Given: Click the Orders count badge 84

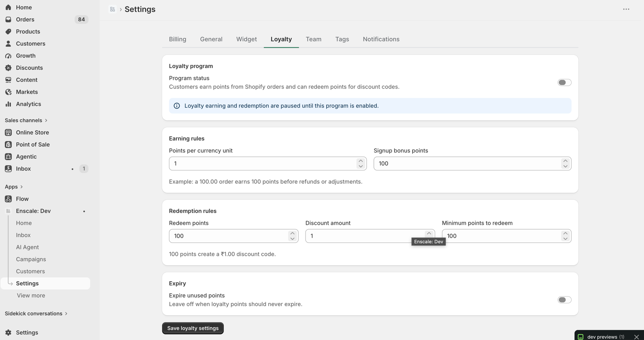Looking at the screenshot, I should 81,19.
